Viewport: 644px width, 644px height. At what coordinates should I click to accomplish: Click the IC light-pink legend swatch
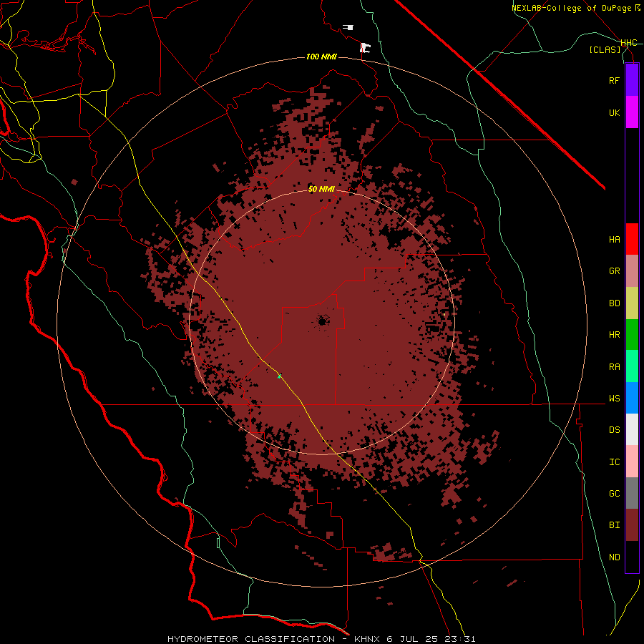[x=632, y=462]
